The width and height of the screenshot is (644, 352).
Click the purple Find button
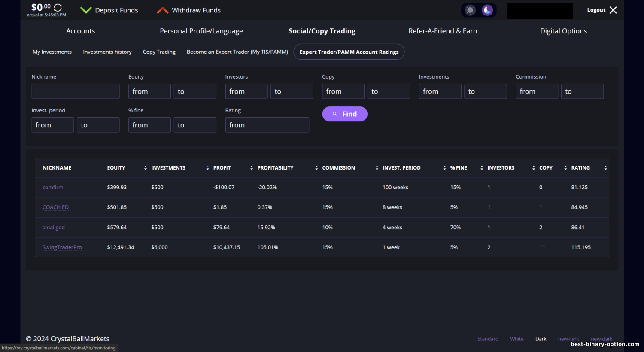point(345,114)
